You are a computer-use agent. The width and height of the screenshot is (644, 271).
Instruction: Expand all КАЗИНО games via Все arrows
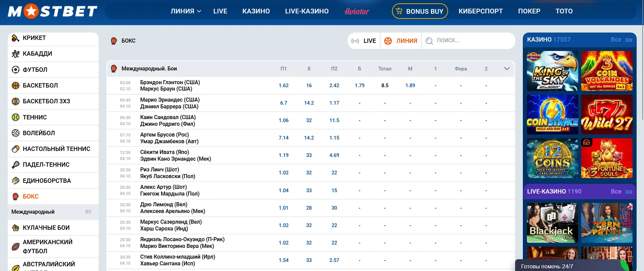(x=622, y=40)
